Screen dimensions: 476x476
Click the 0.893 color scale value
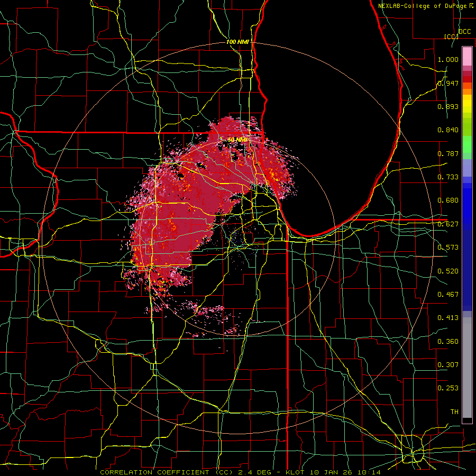click(448, 106)
